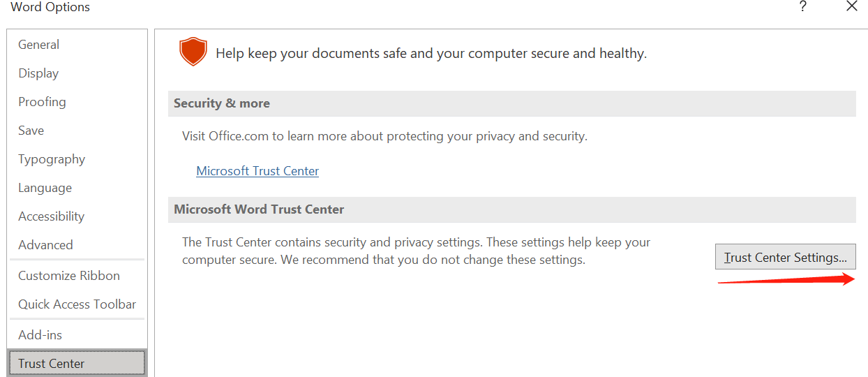
Task: Open the Language settings category
Action: click(x=45, y=188)
